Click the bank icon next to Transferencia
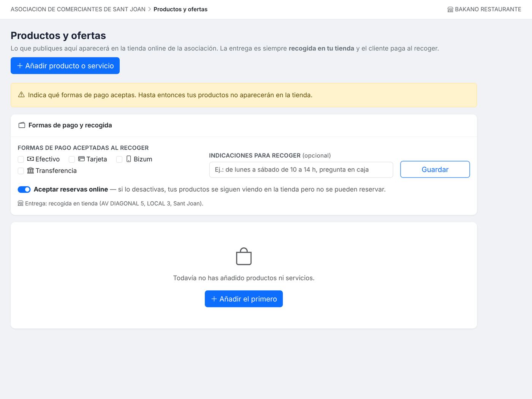 click(30, 170)
